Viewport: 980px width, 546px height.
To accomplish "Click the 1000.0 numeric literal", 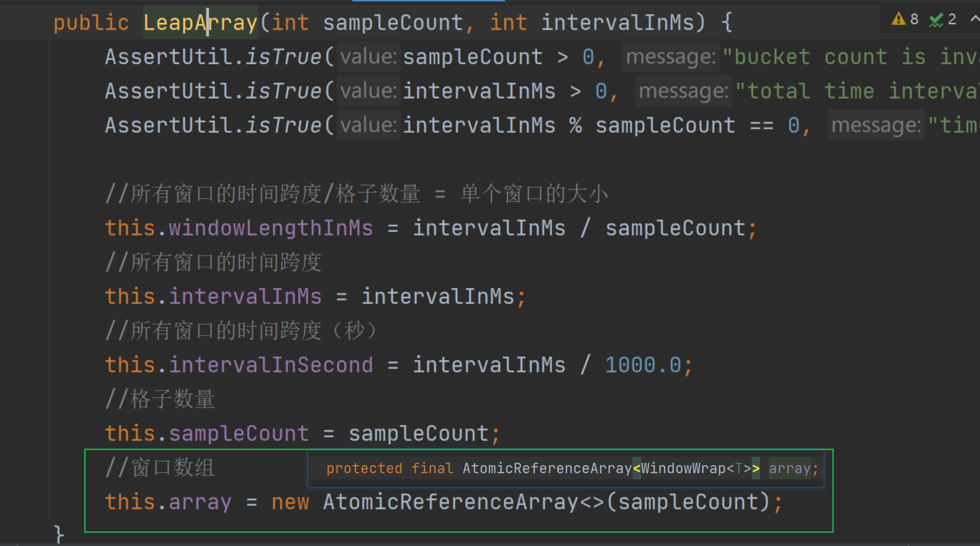I will pyautogui.click(x=643, y=365).
